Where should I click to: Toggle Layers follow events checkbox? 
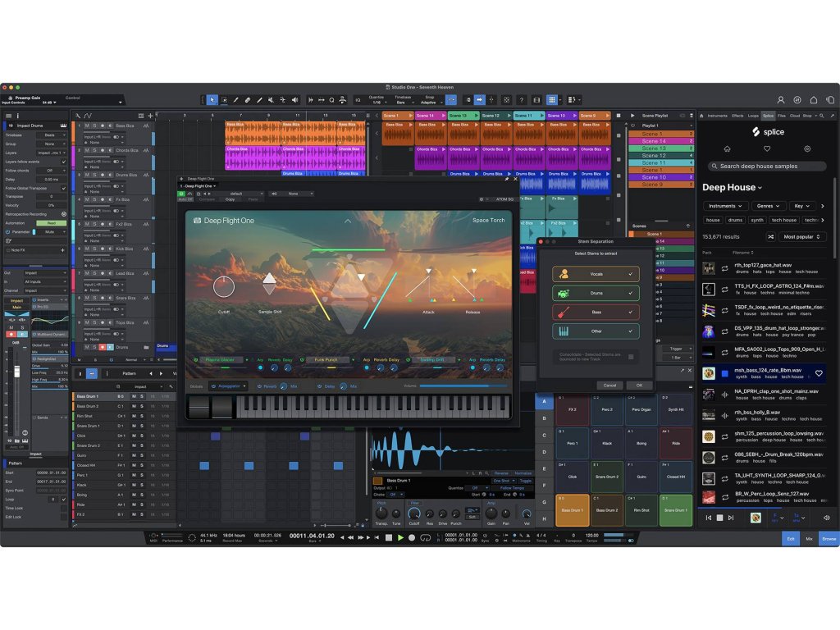click(x=64, y=162)
